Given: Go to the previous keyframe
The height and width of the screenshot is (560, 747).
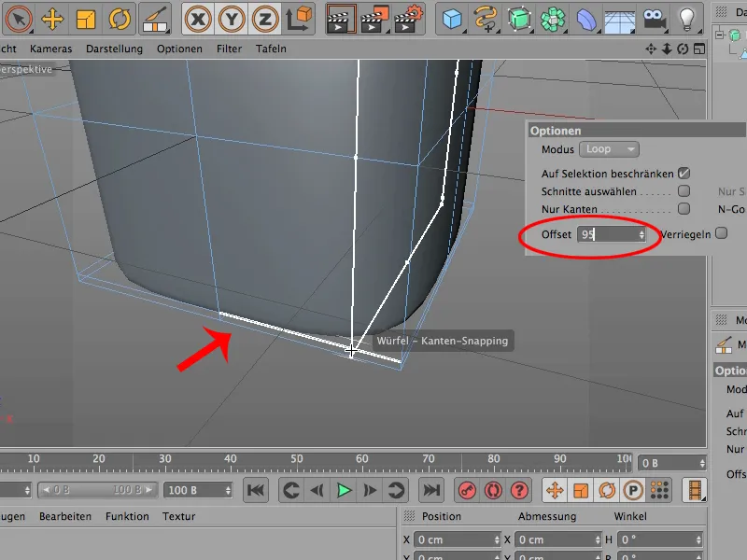Looking at the screenshot, I should coord(290,490).
